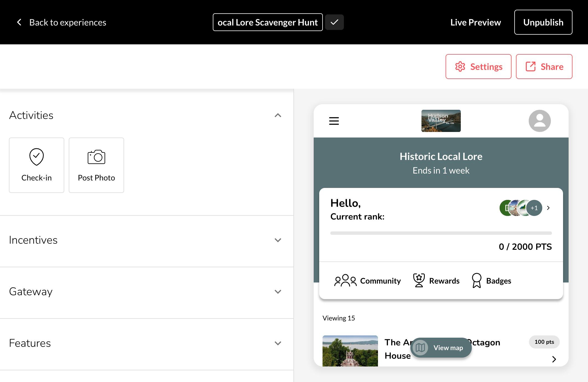Click the Share button
This screenshot has height=382, width=588.
point(544,67)
